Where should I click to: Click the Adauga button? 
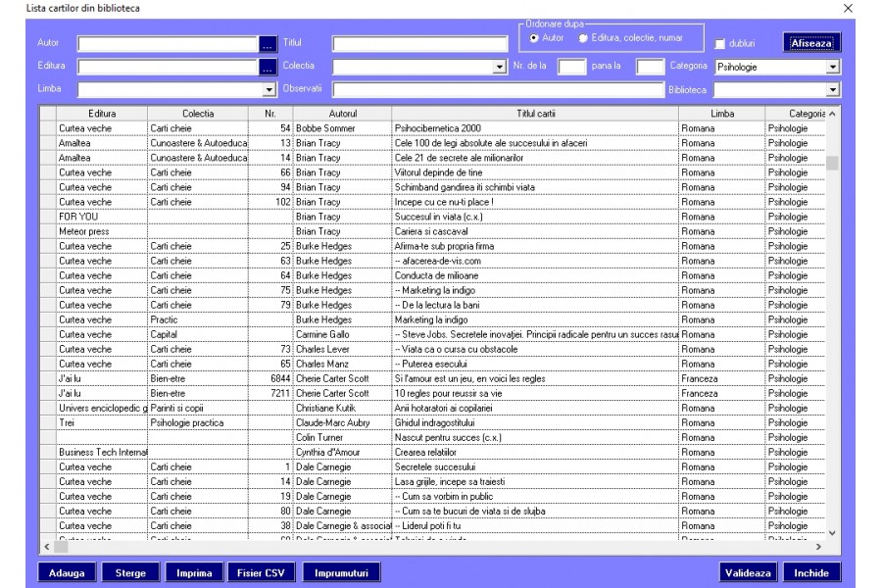click(67, 572)
